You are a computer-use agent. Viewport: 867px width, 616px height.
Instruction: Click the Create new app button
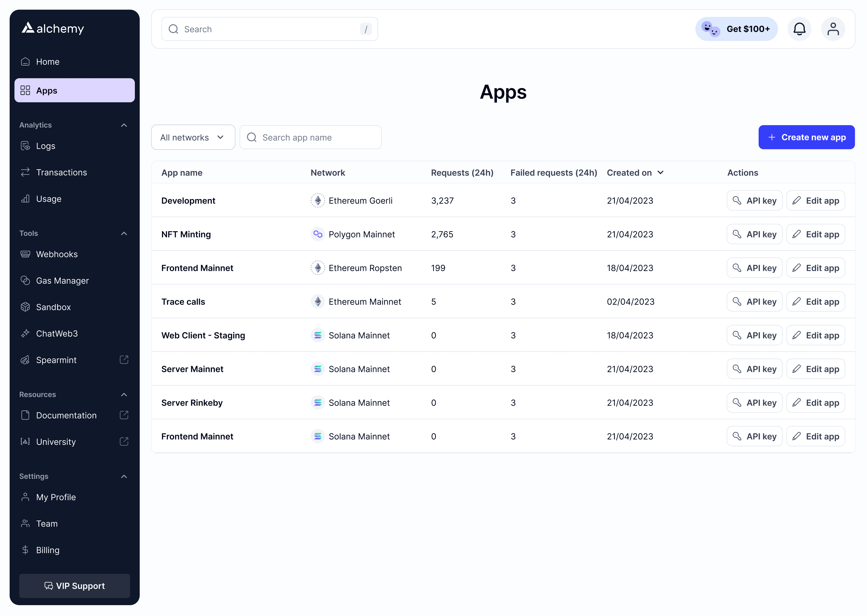[x=806, y=137]
